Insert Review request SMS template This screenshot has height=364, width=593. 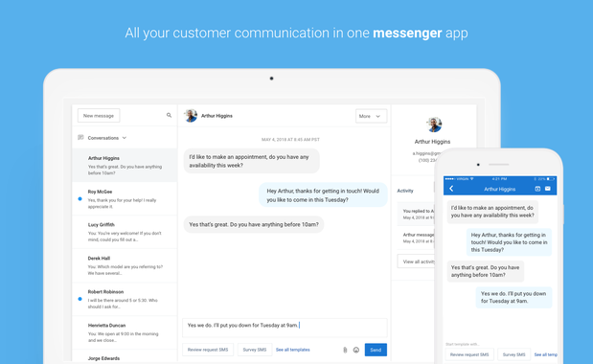pos(208,350)
